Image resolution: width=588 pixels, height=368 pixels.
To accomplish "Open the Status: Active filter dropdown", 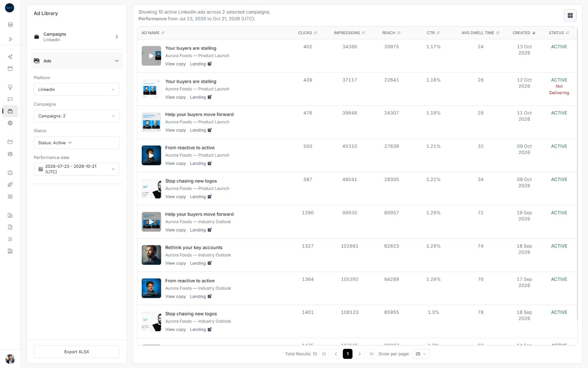I will (77, 143).
